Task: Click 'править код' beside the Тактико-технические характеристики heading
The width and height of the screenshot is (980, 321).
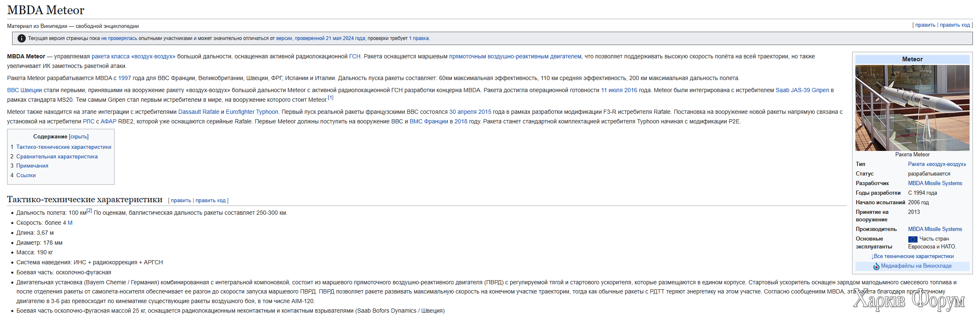Action: 210,201
